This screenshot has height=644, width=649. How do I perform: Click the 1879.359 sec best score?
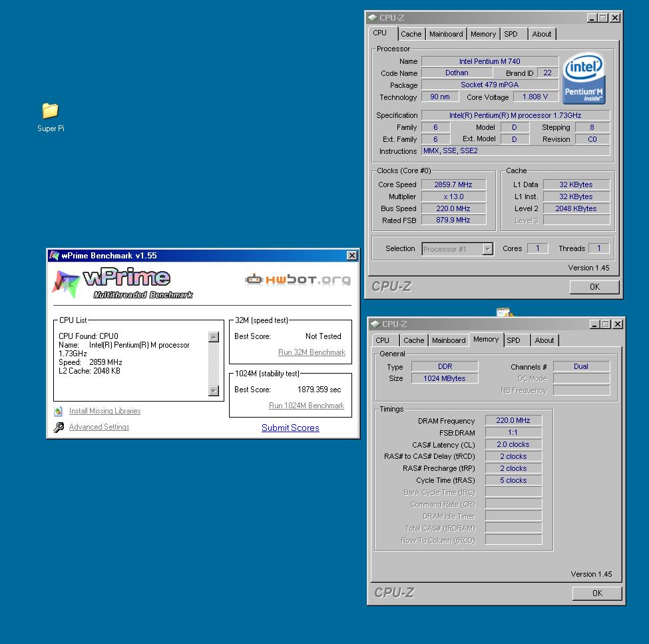319,390
